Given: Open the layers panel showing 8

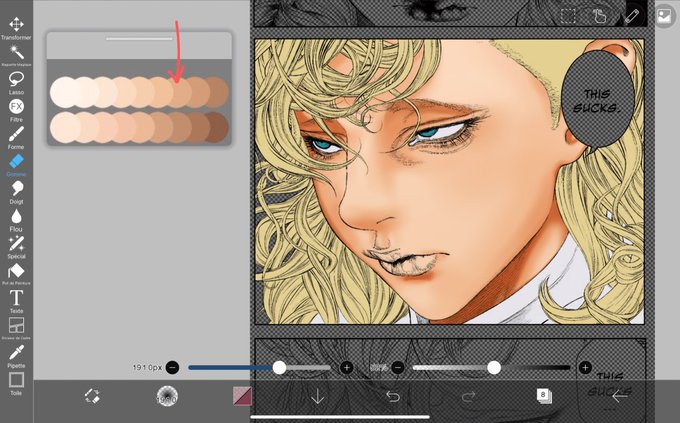Looking at the screenshot, I should 543,396.
